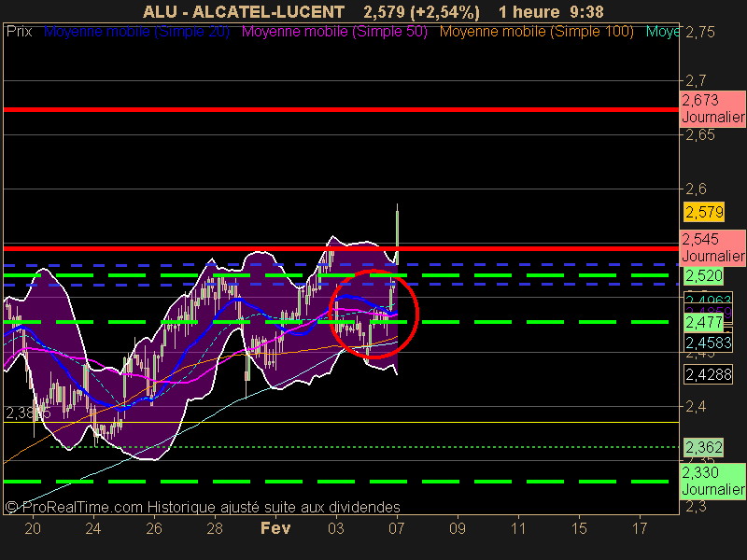Select the green 2,520 level tag
This screenshot has width=747, height=560.
click(x=704, y=275)
